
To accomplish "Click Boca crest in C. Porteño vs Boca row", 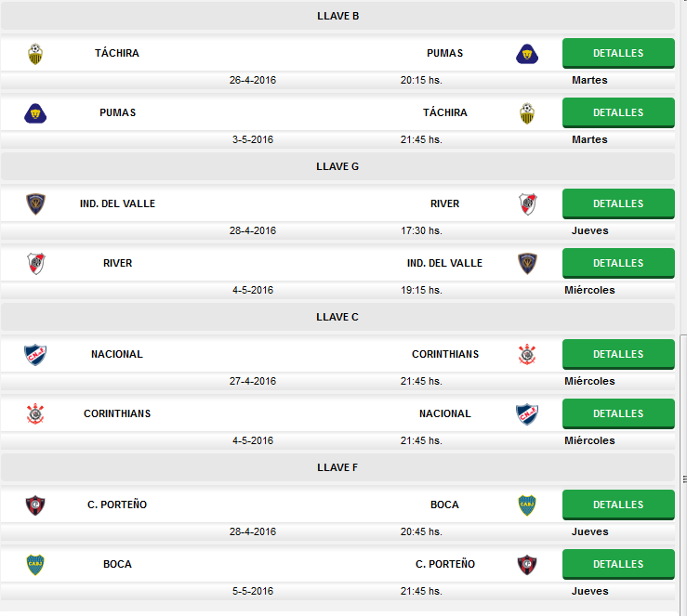I will point(527,505).
